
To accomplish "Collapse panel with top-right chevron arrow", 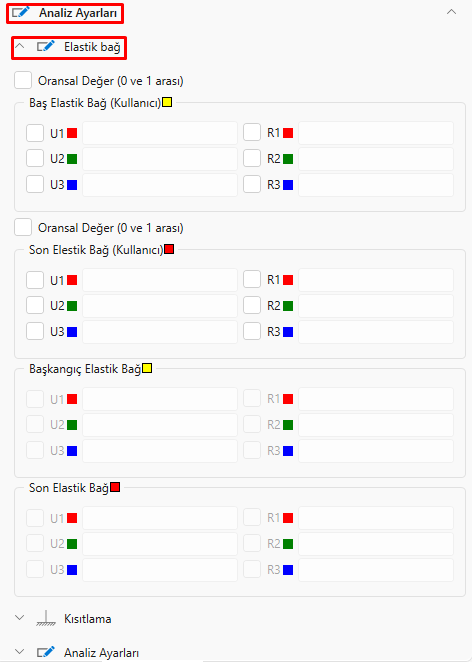I will pos(451,12).
